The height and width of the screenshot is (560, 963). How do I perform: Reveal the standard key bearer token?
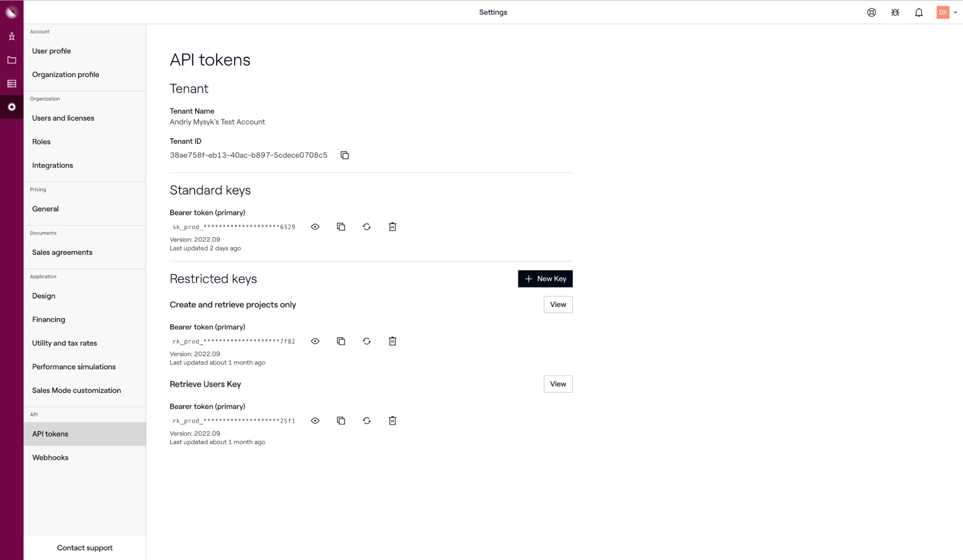[x=315, y=227]
